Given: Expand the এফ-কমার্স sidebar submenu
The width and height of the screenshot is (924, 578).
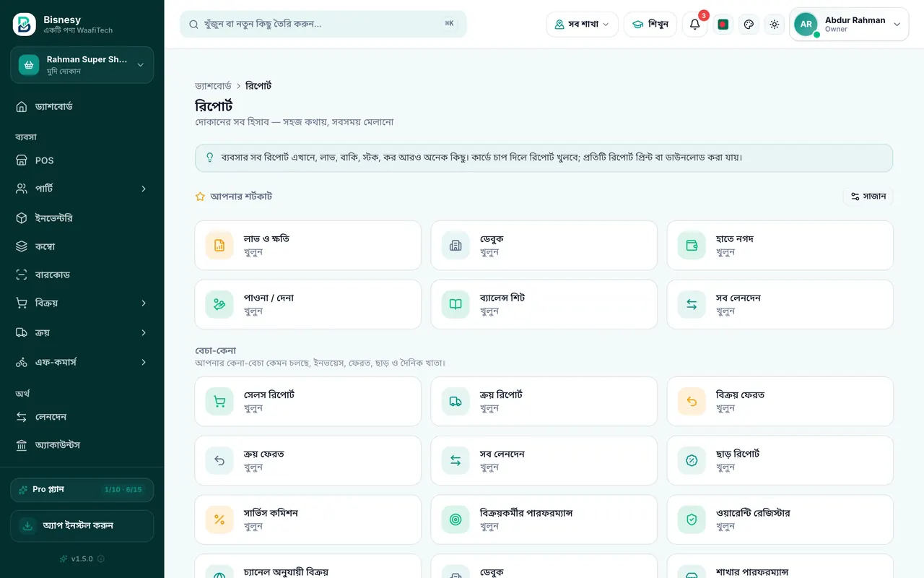Looking at the screenshot, I should pyautogui.click(x=144, y=362).
